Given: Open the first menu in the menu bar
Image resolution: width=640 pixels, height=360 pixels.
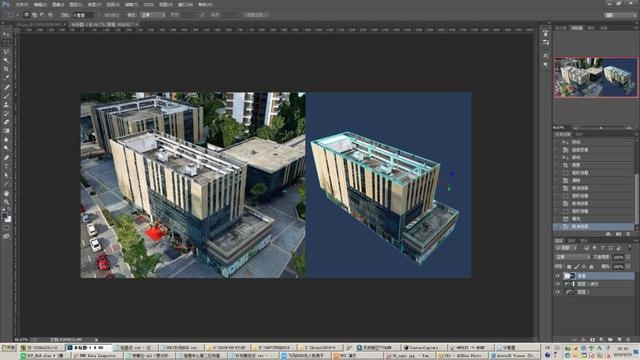Looking at the screenshot, I should tap(22, 4).
